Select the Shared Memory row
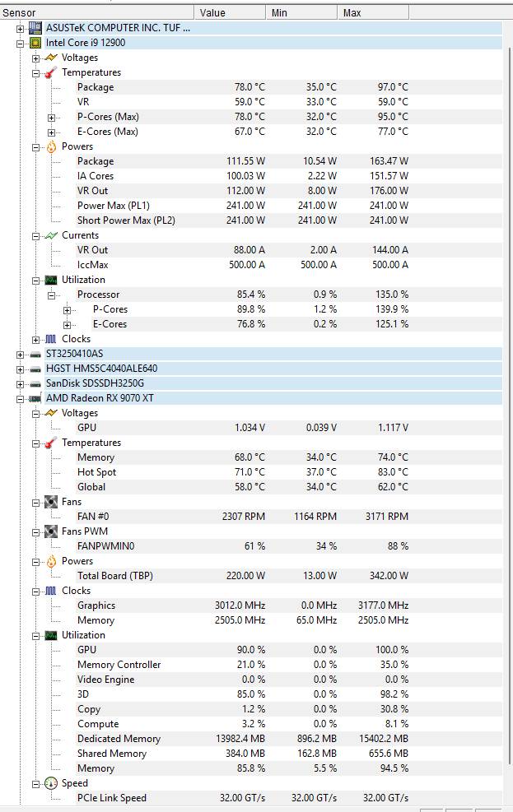The width and height of the screenshot is (513, 812). 289,754
